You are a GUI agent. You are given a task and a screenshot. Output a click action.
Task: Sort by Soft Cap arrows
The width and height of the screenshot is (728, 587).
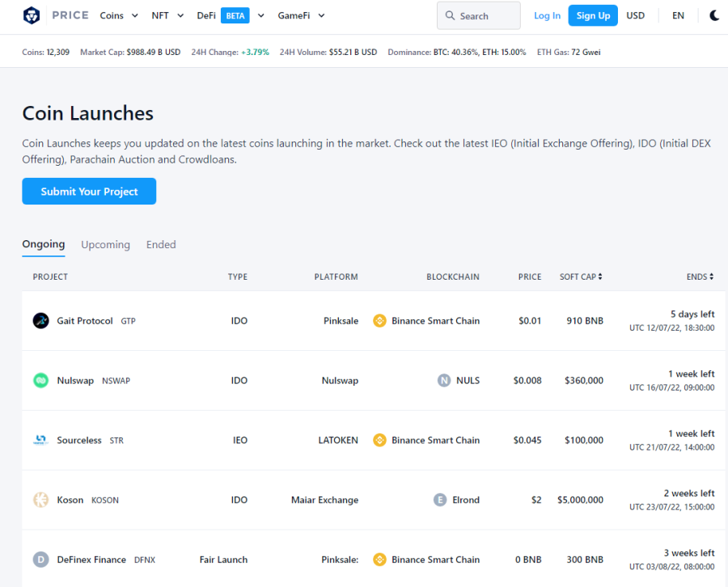point(600,277)
